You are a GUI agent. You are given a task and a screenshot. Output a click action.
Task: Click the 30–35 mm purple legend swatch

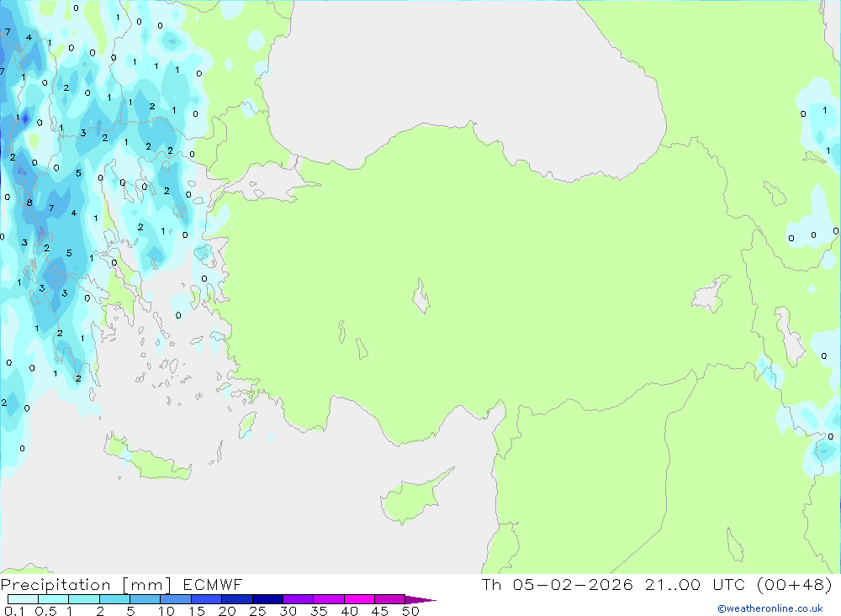pos(298,599)
